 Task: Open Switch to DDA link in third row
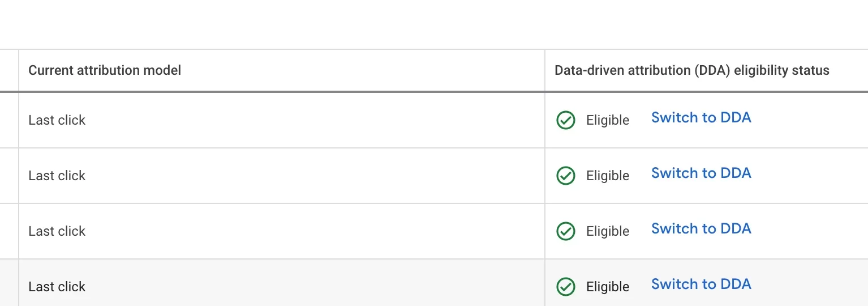point(701,228)
